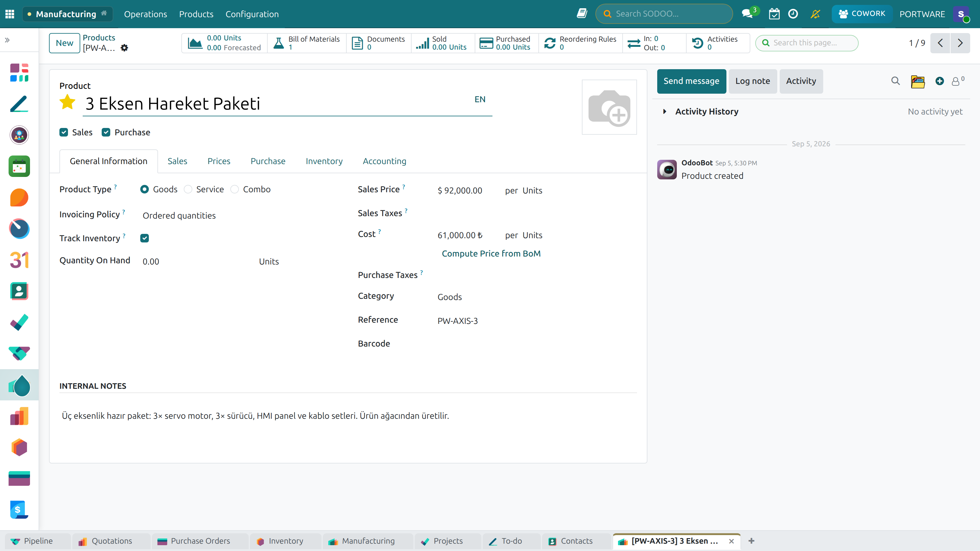980x551 pixels.
Task: Select Goods product type
Action: coord(144,189)
